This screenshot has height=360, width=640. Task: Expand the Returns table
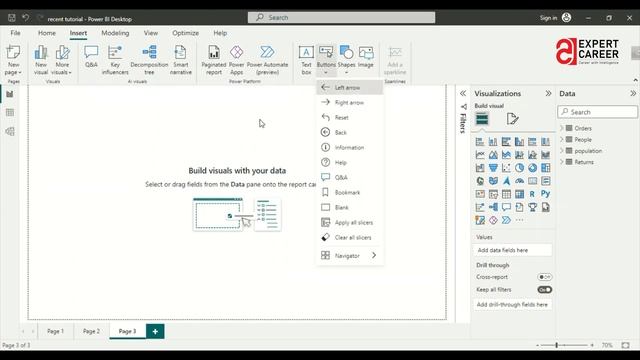[562, 162]
